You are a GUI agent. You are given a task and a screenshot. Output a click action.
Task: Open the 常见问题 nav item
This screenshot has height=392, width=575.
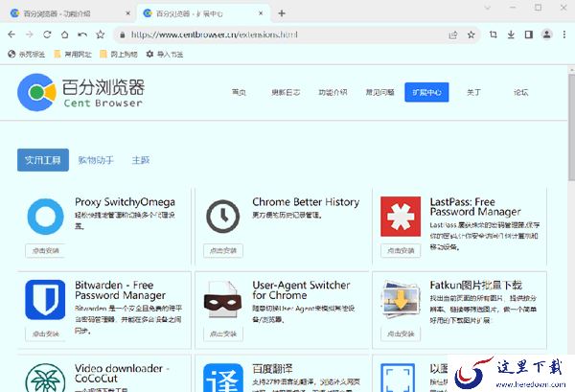(x=379, y=92)
